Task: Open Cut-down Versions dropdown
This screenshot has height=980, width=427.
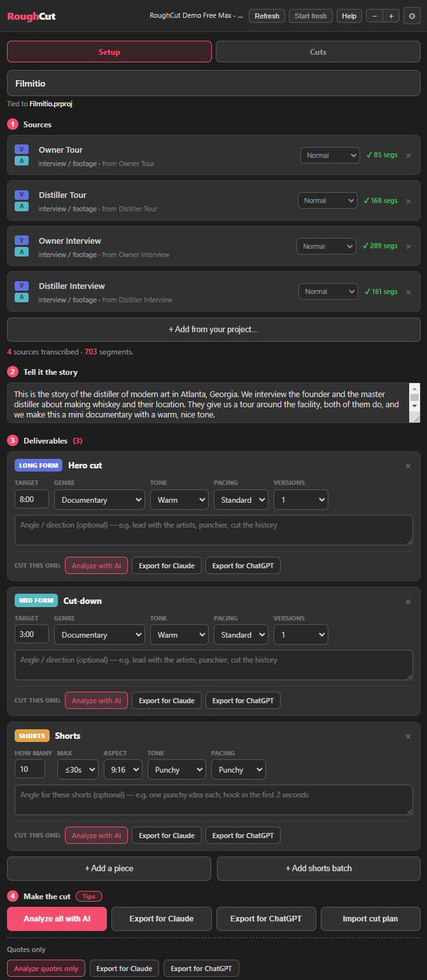Action: click(301, 634)
